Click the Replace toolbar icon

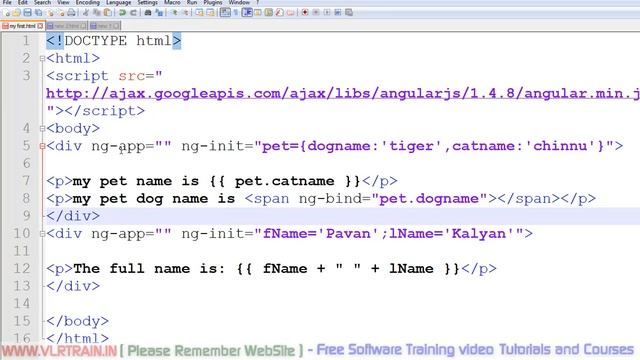click(x=159, y=13)
